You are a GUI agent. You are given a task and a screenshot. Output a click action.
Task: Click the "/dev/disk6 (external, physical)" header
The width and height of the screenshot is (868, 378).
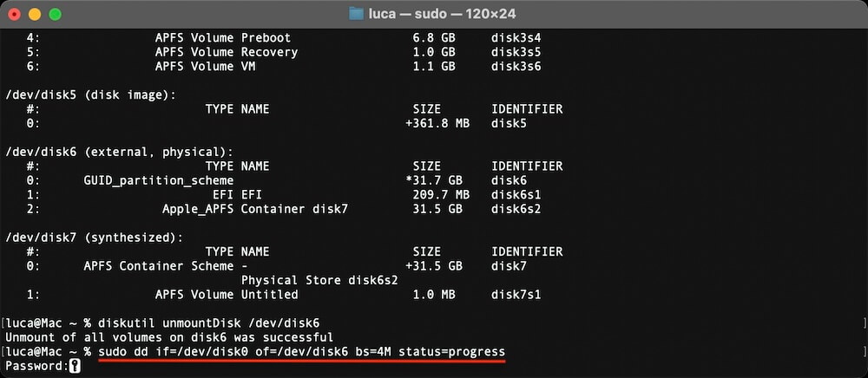click(119, 152)
